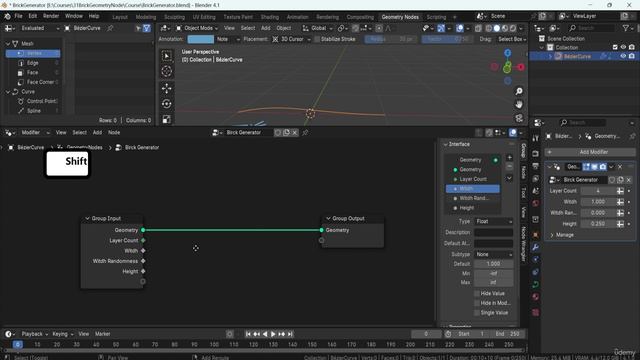Toggle Collection visibility eye in outliner
Image resolution: width=640 pixels, height=360 pixels.
coord(623,47)
